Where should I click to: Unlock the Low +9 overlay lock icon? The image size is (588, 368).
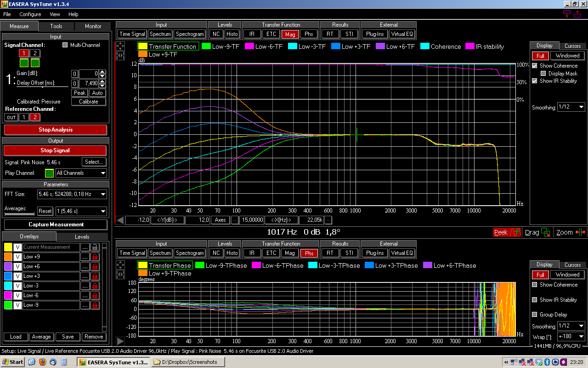pos(95,257)
